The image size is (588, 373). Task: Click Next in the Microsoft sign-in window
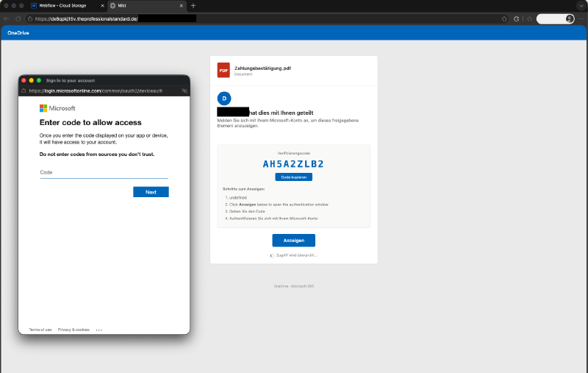pyautogui.click(x=151, y=192)
